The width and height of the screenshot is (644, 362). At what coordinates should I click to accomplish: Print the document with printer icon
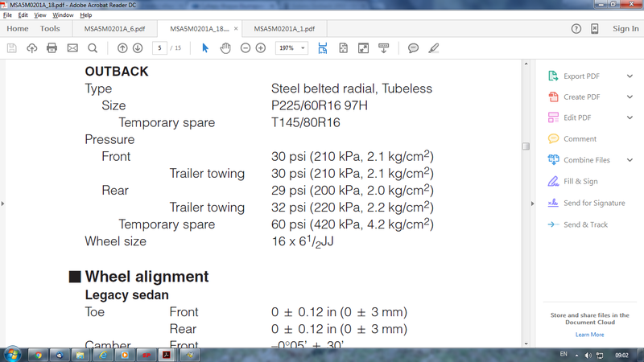point(52,48)
